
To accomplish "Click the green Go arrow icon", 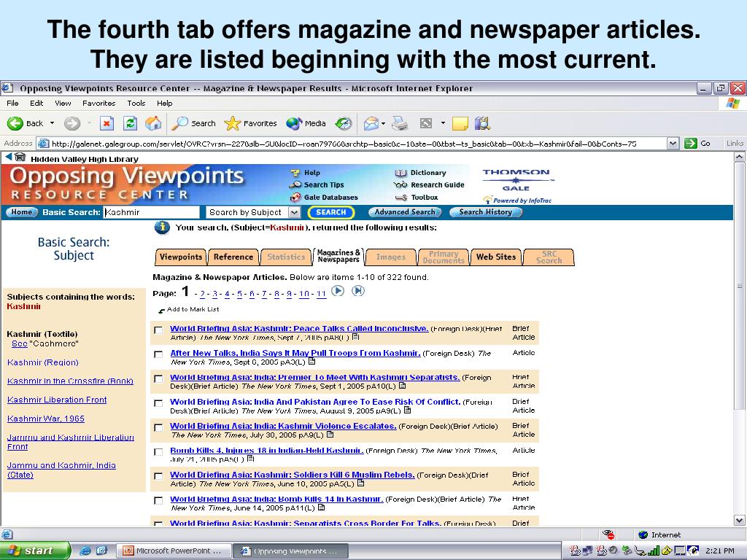I will point(690,144).
